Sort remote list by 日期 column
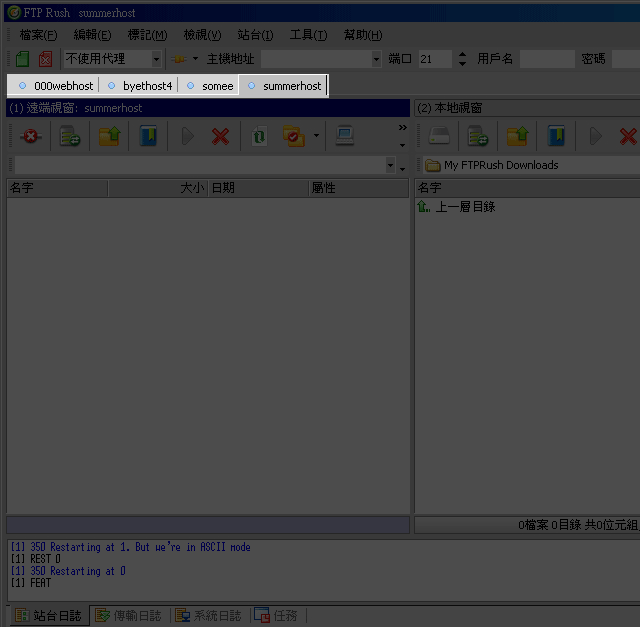This screenshot has height=627, width=640. coord(258,188)
